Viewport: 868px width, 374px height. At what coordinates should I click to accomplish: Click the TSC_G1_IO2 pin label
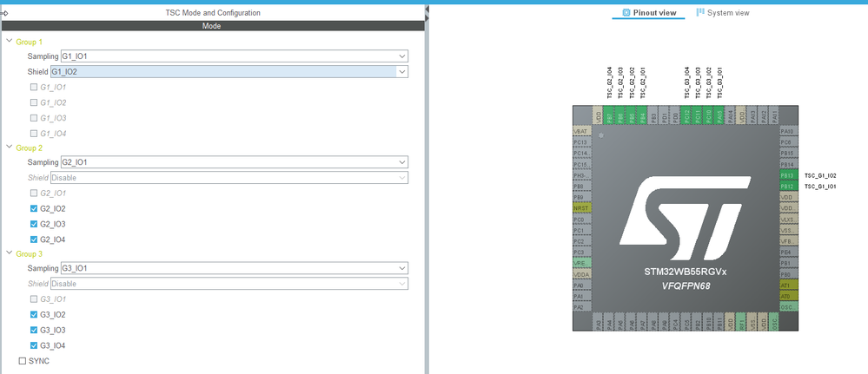pyautogui.click(x=820, y=175)
